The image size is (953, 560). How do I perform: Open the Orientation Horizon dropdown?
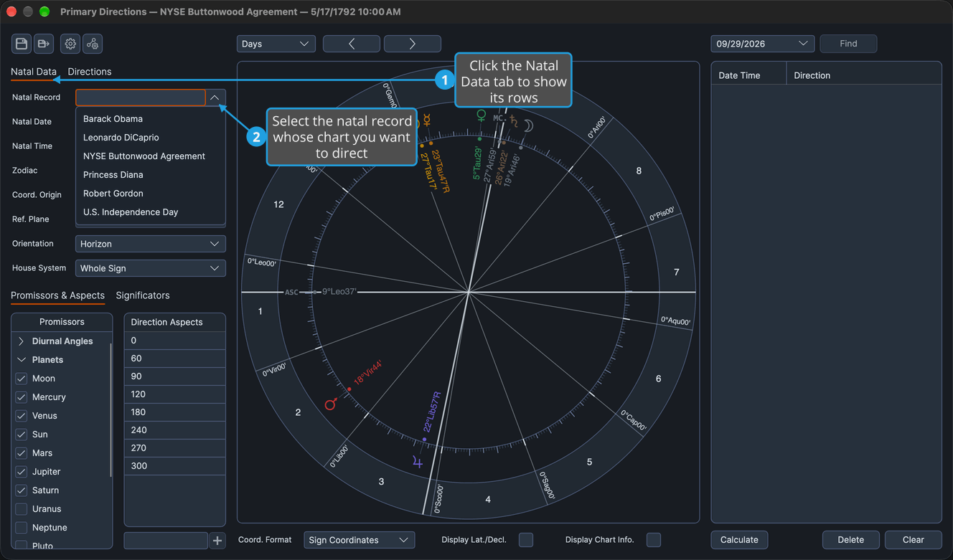[151, 244]
